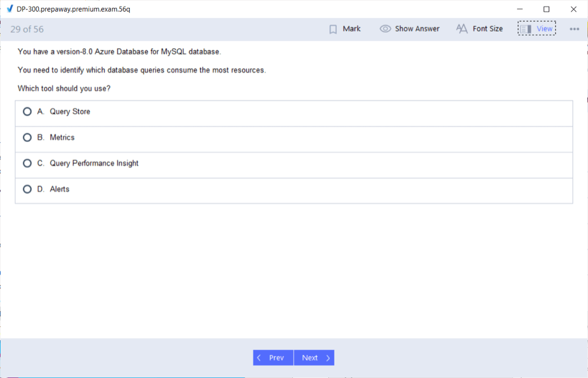Open the three-dot more options menu

pyautogui.click(x=574, y=29)
